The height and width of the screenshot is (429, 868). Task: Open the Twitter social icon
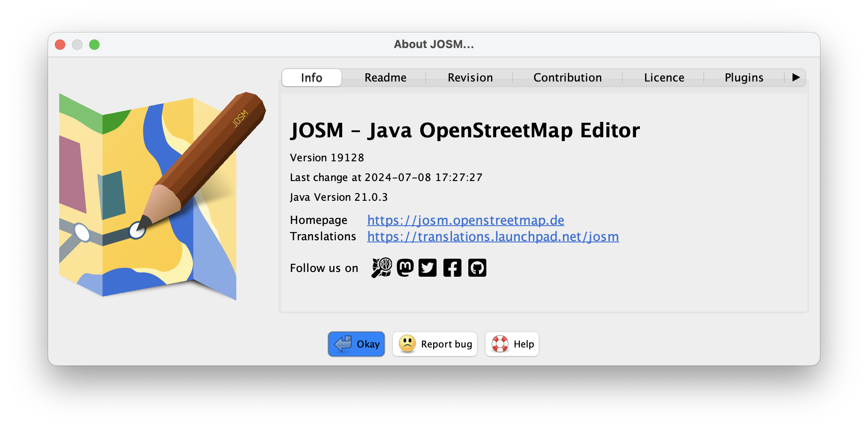(x=428, y=268)
